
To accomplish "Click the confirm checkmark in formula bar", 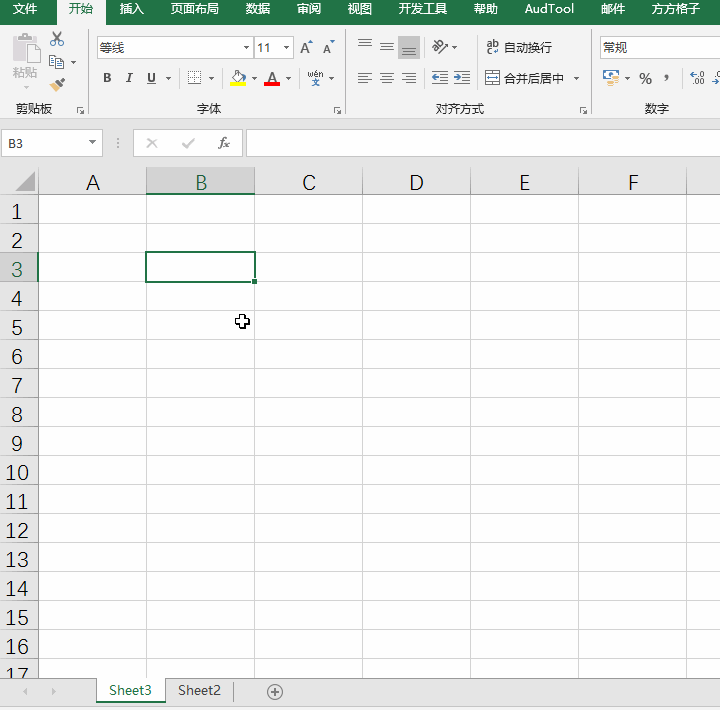I will [x=188, y=143].
